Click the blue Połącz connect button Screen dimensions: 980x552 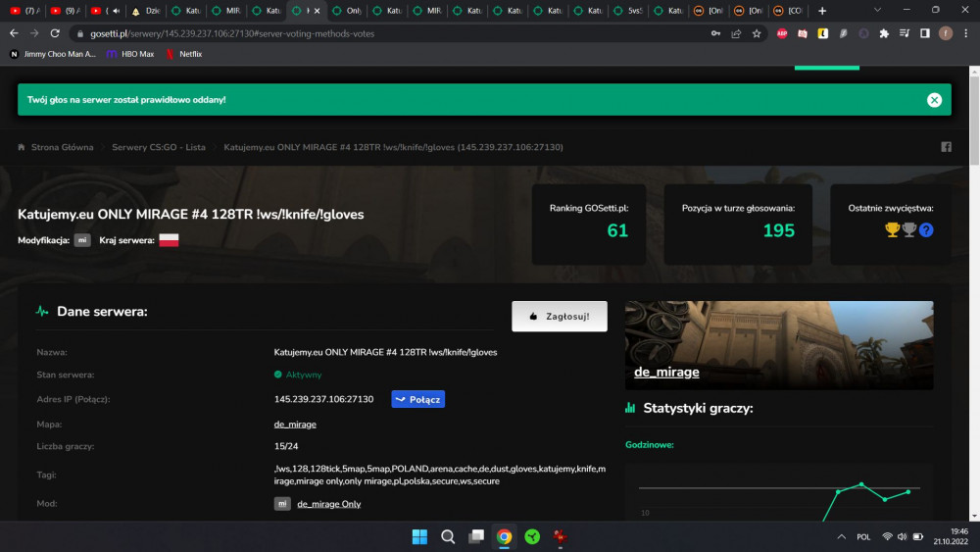tap(418, 399)
